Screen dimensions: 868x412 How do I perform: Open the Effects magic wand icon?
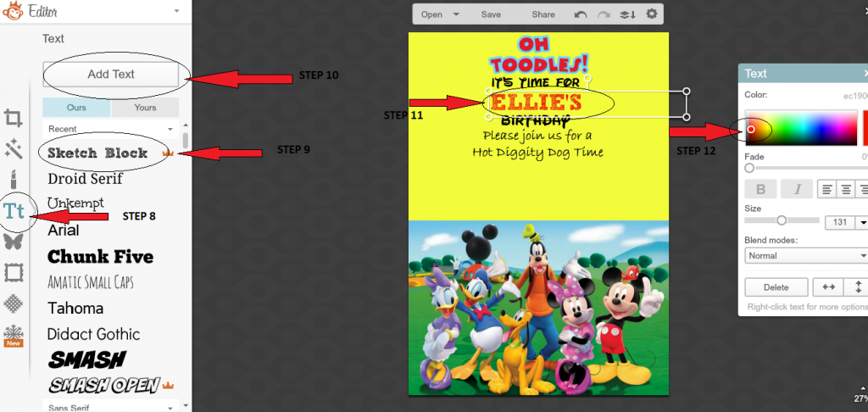pyautogui.click(x=14, y=149)
